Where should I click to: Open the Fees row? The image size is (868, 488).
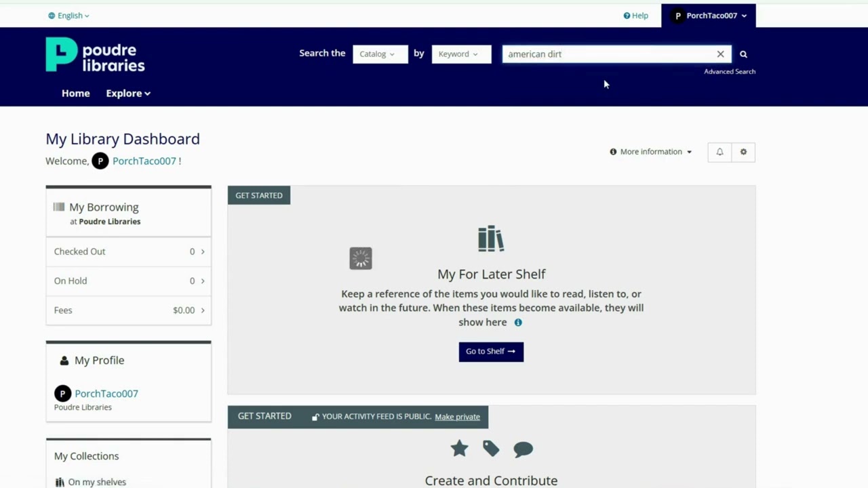(x=128, y=310)
